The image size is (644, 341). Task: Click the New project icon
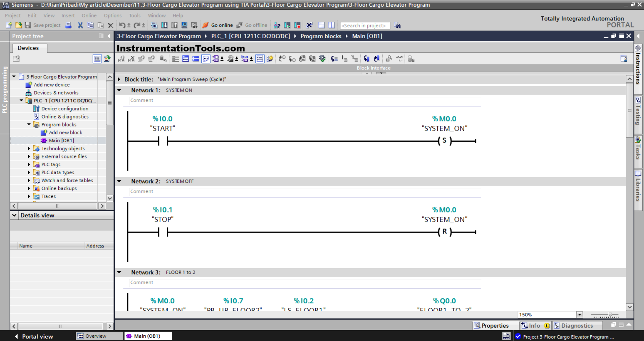point(9,25)
